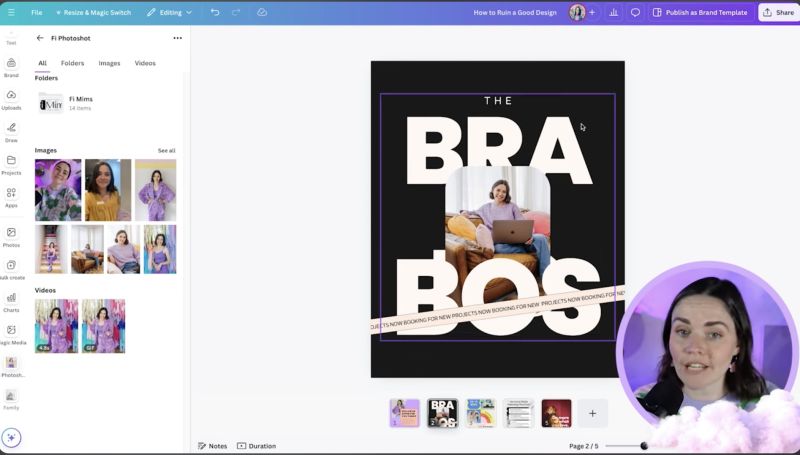Click the Share button

(x=779, y=12)
